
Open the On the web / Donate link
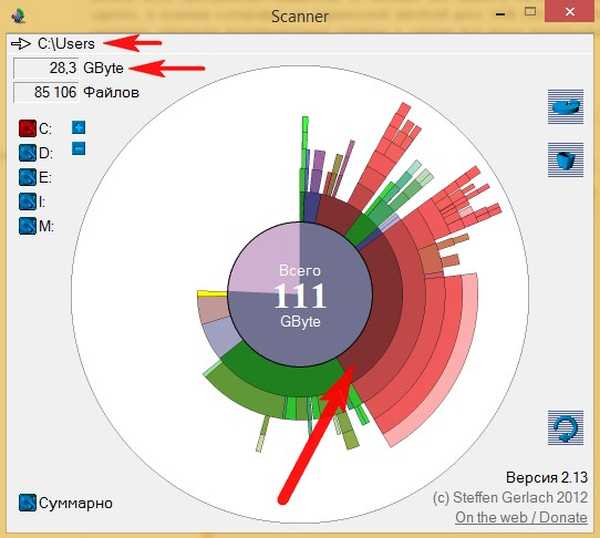[x=520, y=517]
